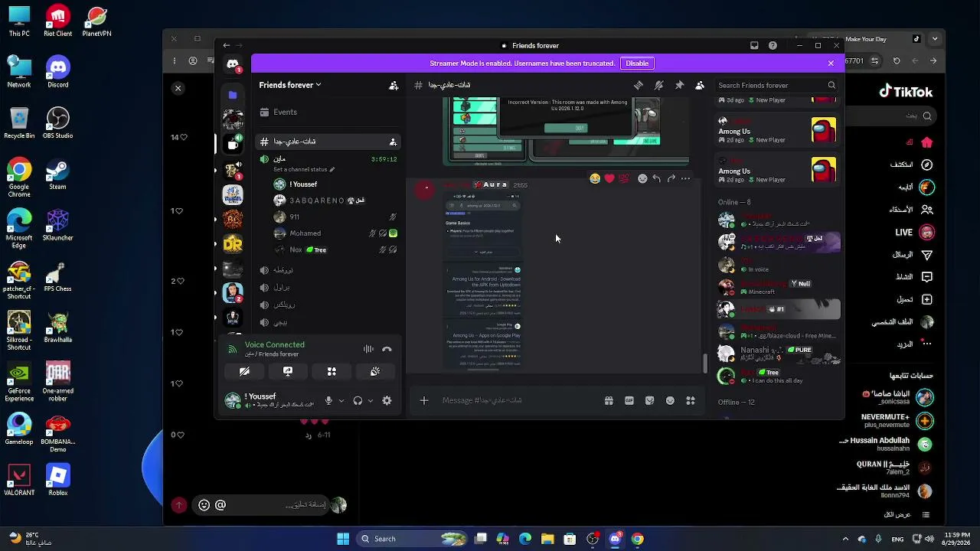Screen dimensions: 980x551
Task: Share your screen in voice panel
Action: (288, 371)
